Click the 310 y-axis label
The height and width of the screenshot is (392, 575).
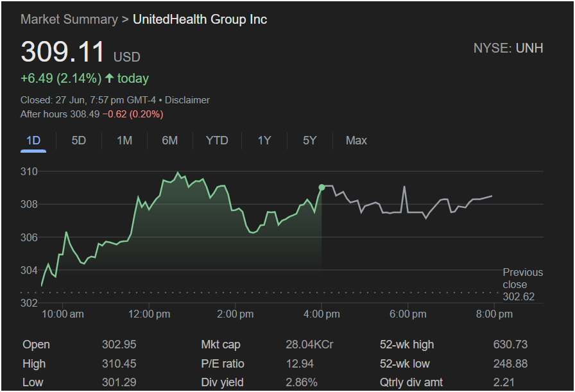(29, 171)
